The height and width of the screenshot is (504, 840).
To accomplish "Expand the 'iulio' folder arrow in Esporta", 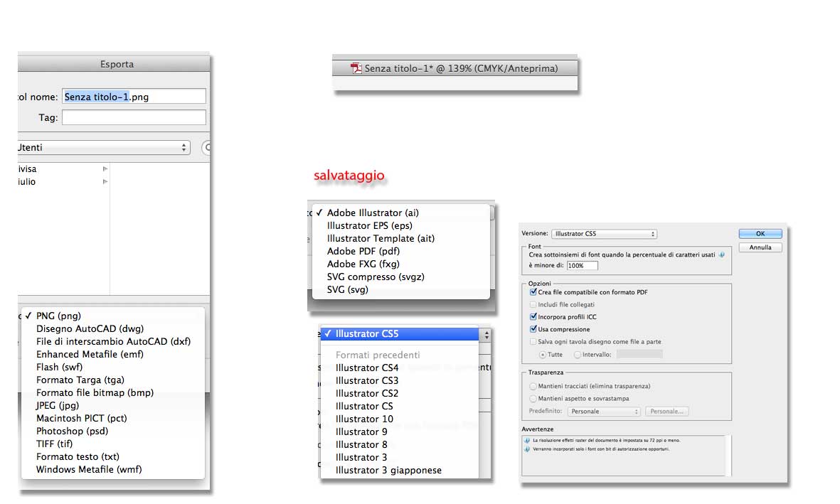I will pos(105,181).
